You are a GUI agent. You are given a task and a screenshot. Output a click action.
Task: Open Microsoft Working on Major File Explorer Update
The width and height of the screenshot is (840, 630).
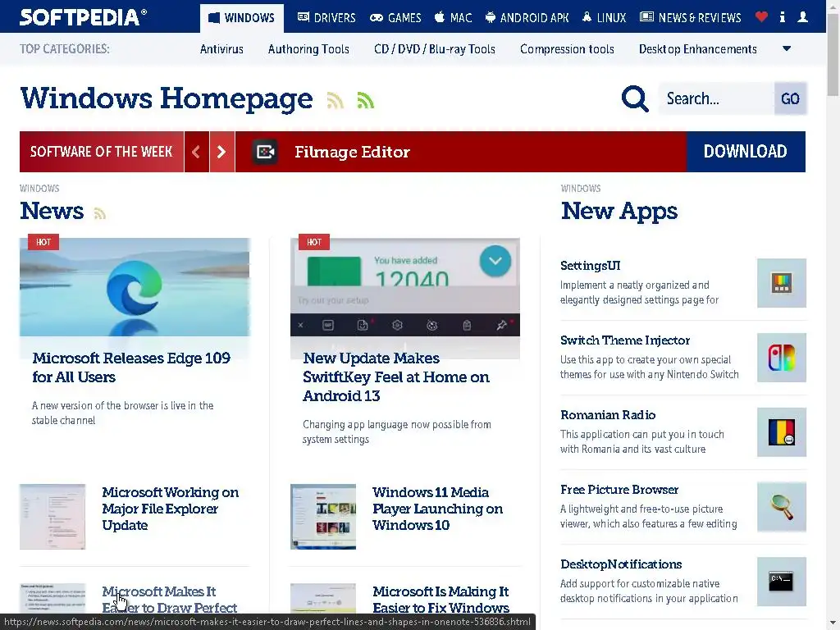(x=171, y=509)
